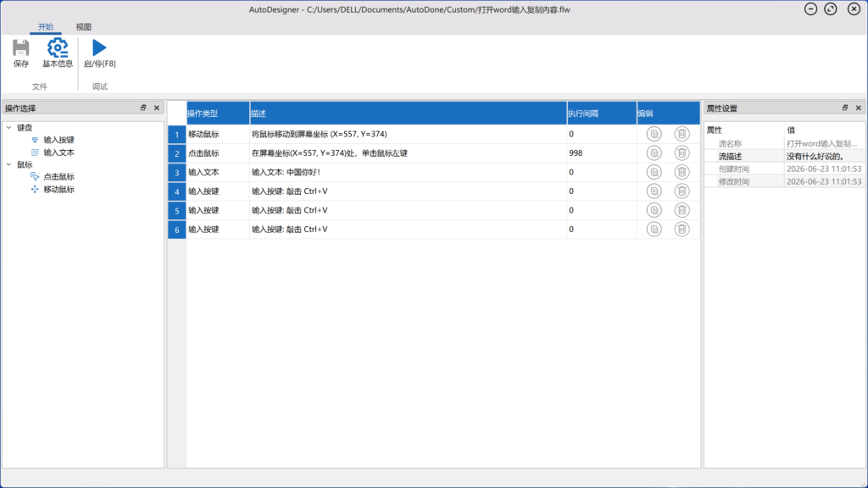868x488 pixels.
Task: Close the 属性设置 panel
Action: [x=859, y=108]
